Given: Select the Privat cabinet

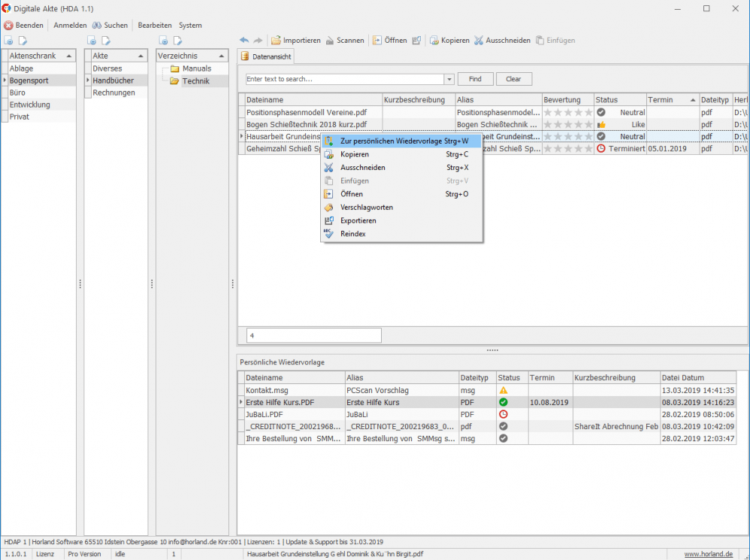Looking at the screenshot, I should click(41, 117).
